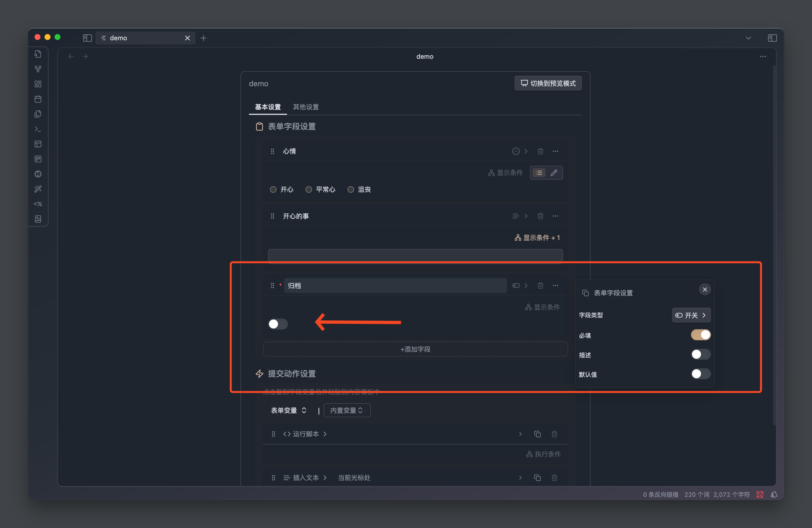The height and width of the screenshot is (528, 812).
Task: Select the 平常心 radio option
Action: coord(309,189)
